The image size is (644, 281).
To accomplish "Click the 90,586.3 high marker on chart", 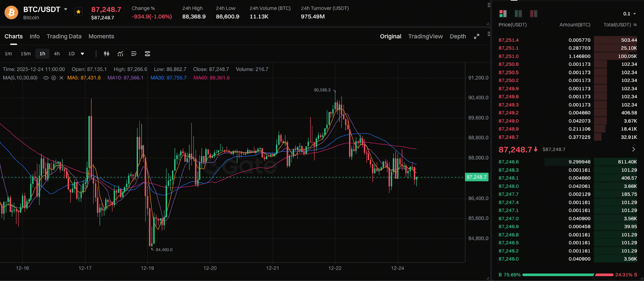I will 322,90.
